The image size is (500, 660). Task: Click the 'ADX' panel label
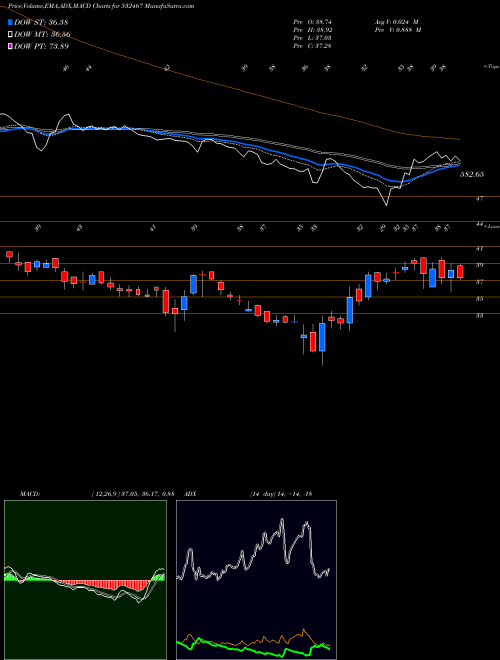point(191,494)
